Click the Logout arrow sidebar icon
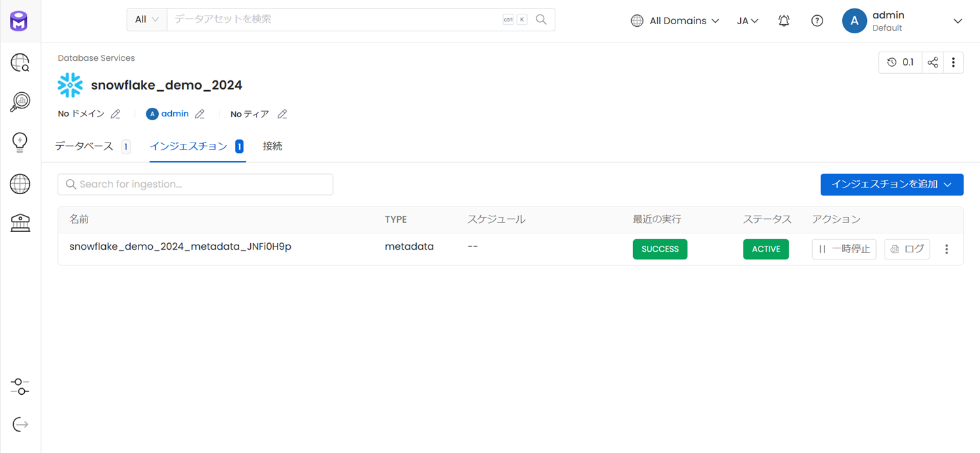The width and height of the screenshot is (980, 453). pyautogui.click(x=20, y=425)
